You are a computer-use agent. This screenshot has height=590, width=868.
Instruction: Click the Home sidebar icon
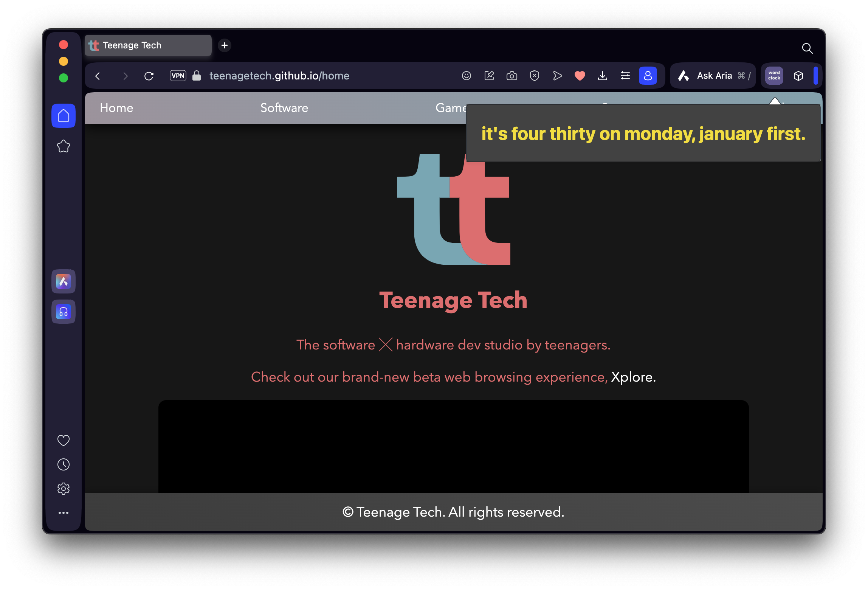(x=64, y=116)
